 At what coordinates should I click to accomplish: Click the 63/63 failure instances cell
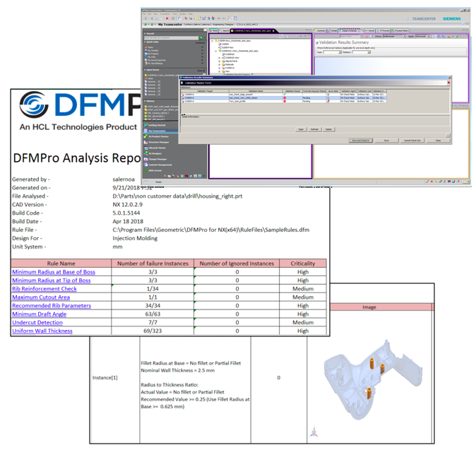click(x=153, y=314)
